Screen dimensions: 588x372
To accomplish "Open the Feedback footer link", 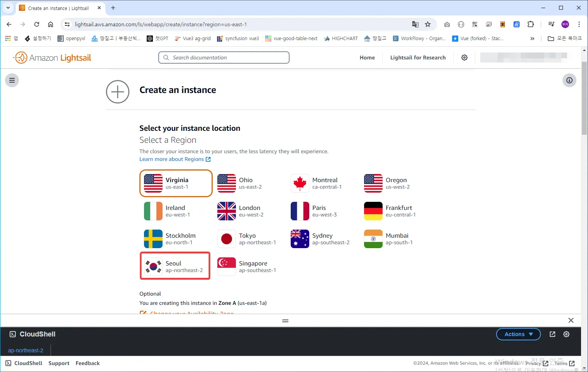I will pos(88,363).
